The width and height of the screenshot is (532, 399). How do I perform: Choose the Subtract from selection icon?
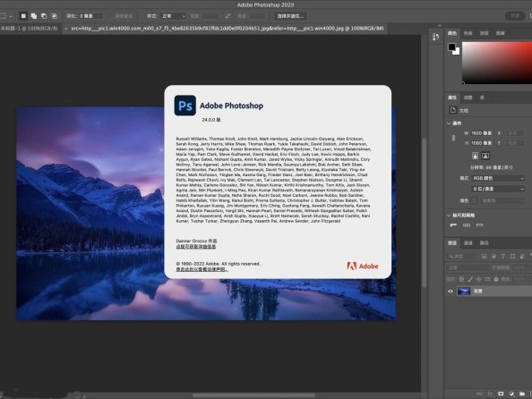pyautogui.click(x=44, y=16)
